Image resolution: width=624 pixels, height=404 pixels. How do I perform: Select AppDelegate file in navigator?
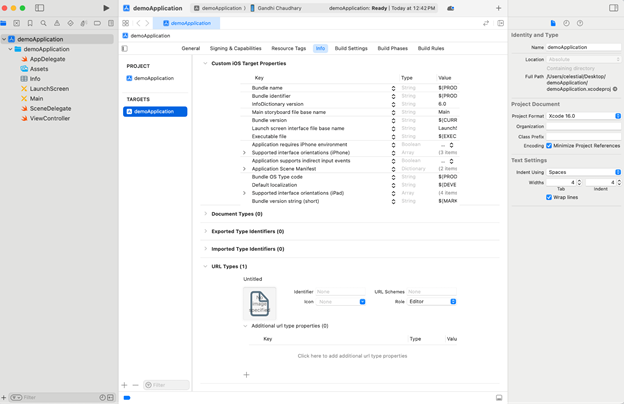click(x=47, y=59)
